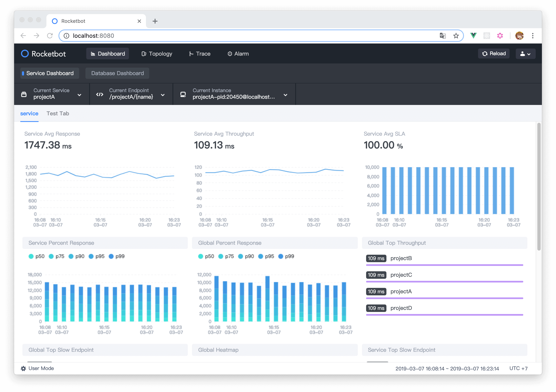
Task: Switch to Database Dashboard
Action: 117,73
